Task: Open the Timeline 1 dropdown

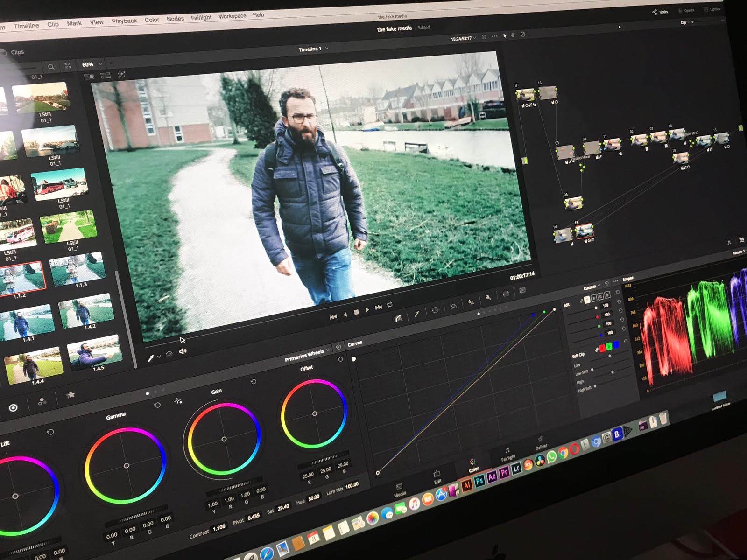Action: tap(313, 49)
